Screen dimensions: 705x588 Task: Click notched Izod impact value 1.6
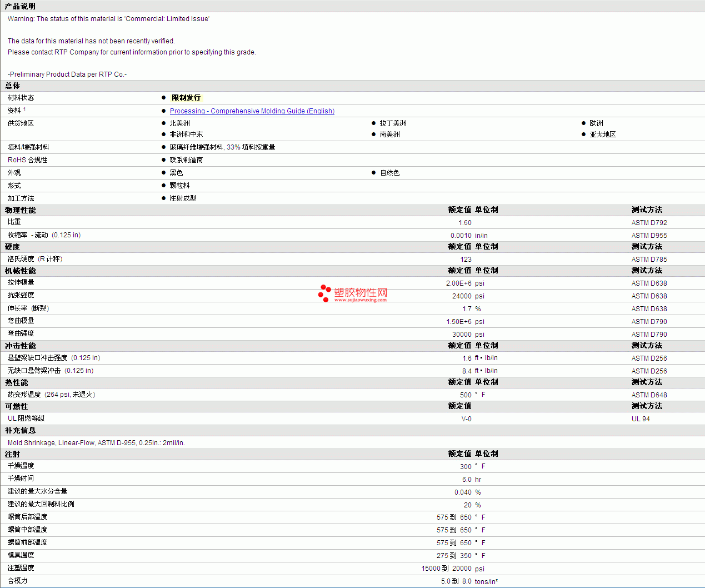coord(467,358)
